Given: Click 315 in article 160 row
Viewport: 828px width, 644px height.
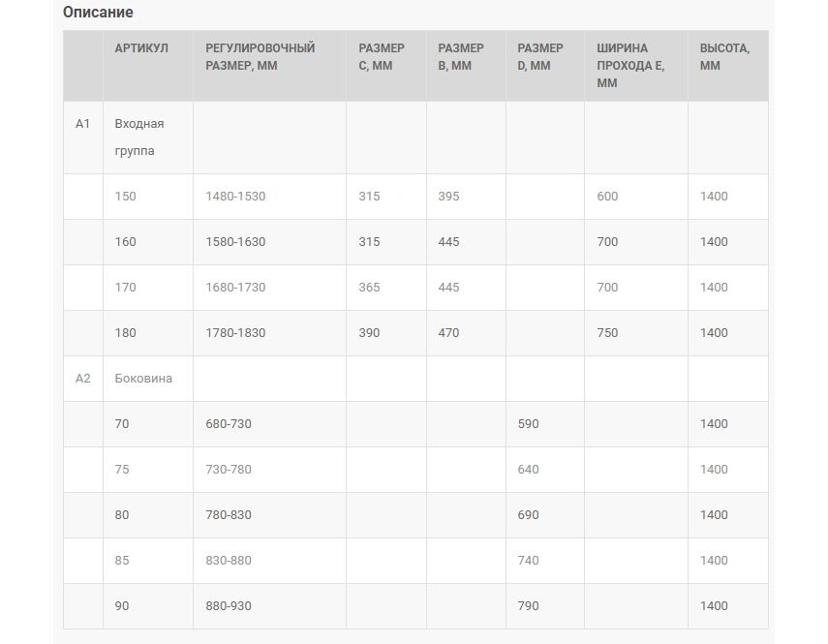Looking at the screenshot, I should coord(369,242).
